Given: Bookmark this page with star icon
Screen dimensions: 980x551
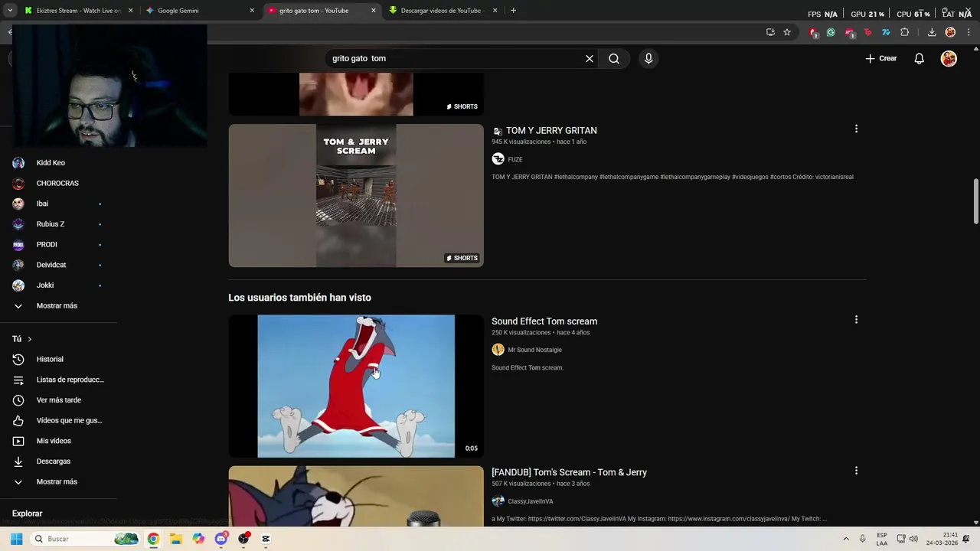Looking at the screenshot, I should (x=786, y=32).
